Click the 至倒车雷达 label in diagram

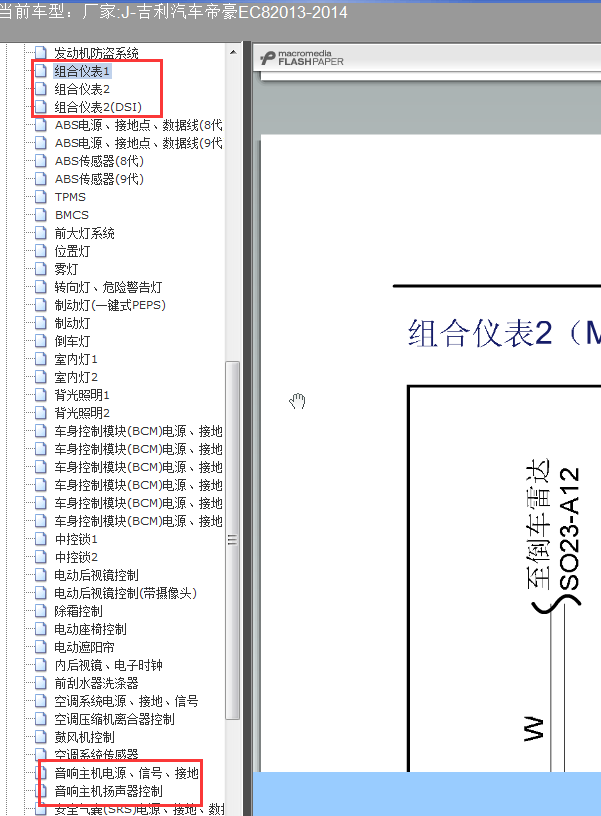(x=537, y=524)
